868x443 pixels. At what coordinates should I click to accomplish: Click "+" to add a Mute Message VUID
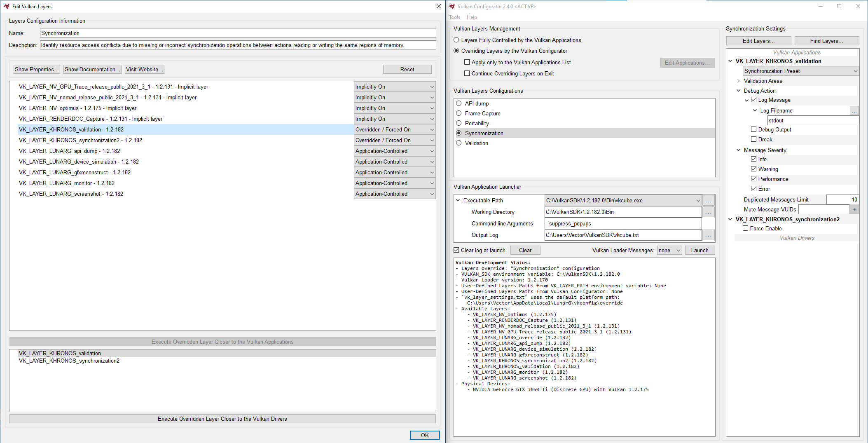click(x=854, y=209)
